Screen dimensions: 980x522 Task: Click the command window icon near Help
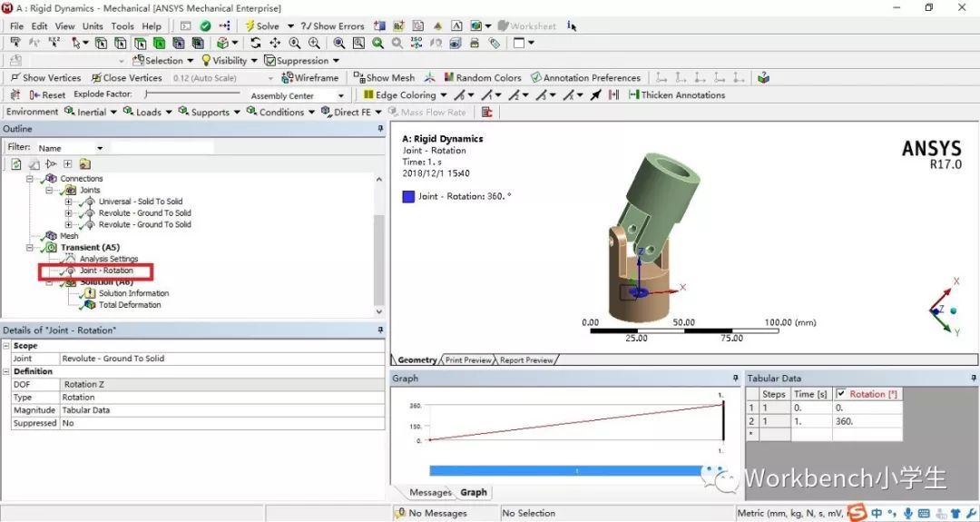coord(186,26)
